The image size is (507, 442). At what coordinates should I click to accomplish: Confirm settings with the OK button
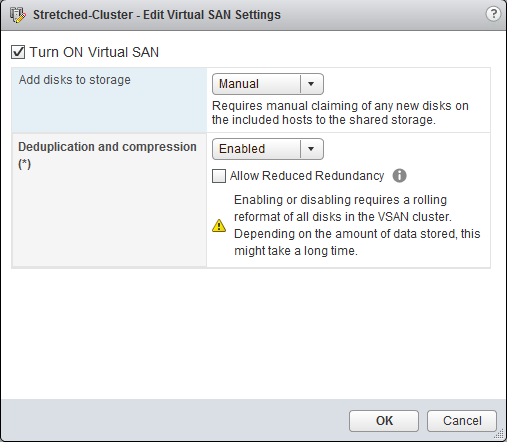(384, 421)
